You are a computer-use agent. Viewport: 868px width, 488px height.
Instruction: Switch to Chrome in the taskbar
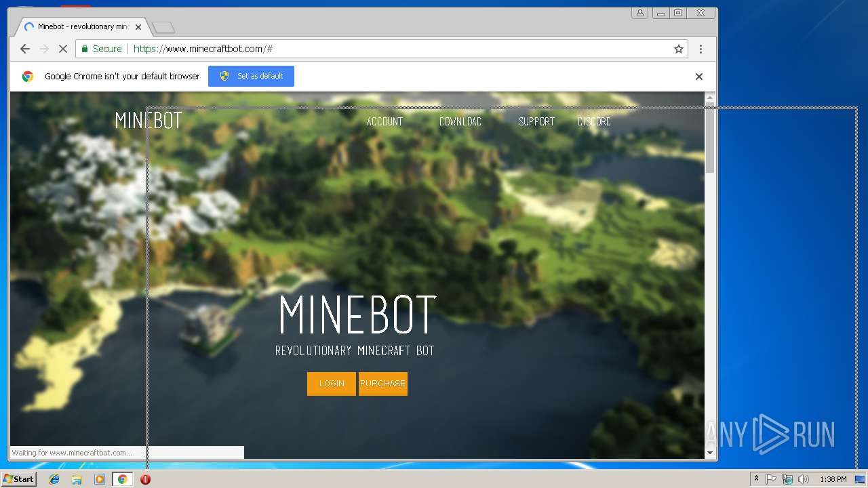point(122,479)
